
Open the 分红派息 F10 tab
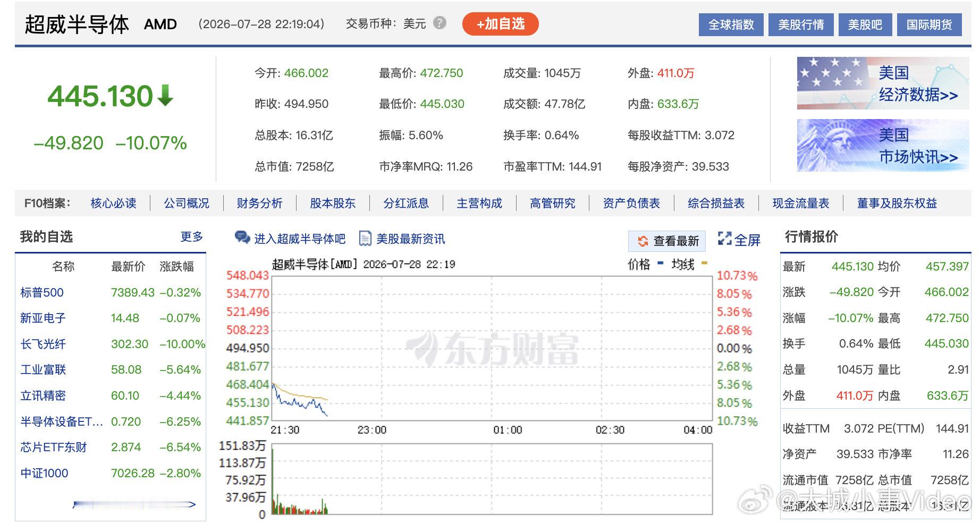pyautogui.click(x=406, y=203)
